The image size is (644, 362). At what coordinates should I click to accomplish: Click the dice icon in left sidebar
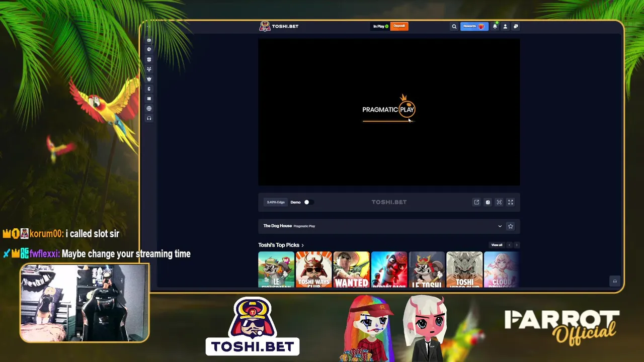149,49
